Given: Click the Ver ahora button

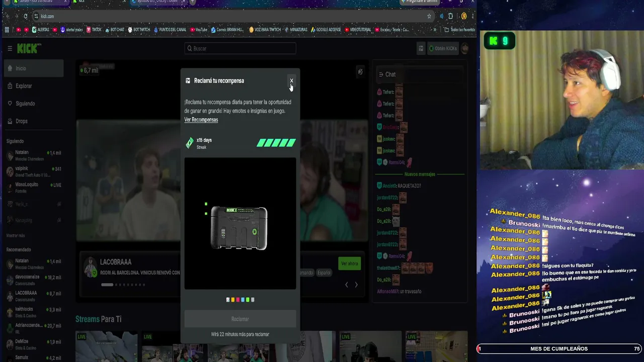Looking at the screenshot, I should pyautogui.click(x=349, y=263).
